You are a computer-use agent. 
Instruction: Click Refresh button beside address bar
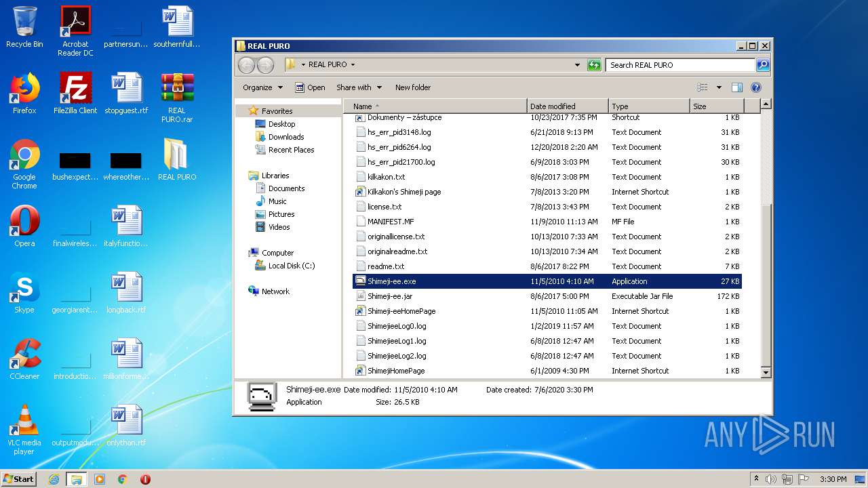(594, 65)
